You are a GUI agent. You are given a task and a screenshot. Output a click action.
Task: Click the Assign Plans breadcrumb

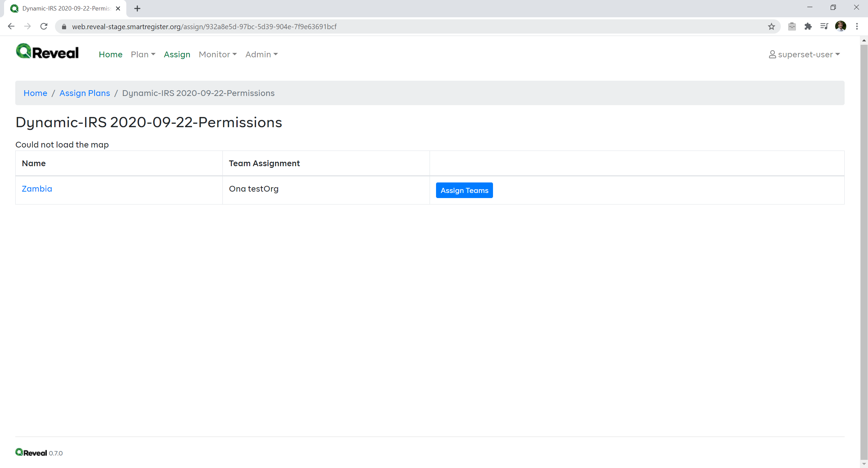84,93
